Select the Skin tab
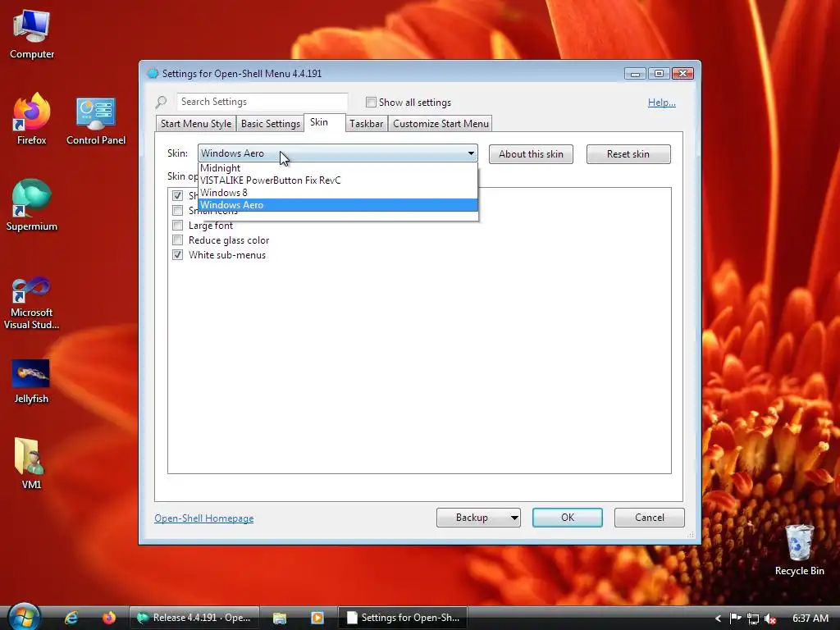Viewport: 840px width, 630px height. 324,122
